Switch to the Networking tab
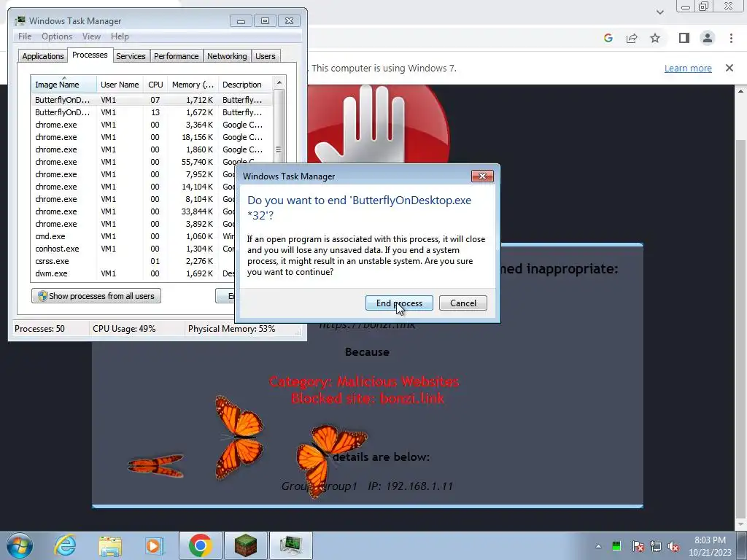747x560 pixels. point(227,56)
